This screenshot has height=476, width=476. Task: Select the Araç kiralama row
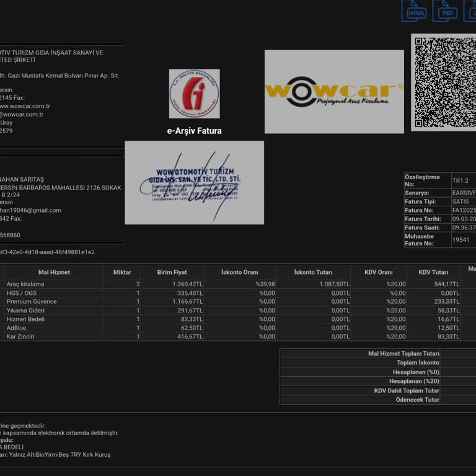25,284
